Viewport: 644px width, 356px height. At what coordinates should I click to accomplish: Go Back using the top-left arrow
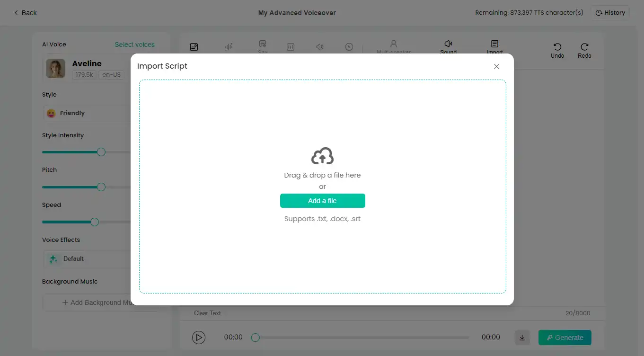26,13
